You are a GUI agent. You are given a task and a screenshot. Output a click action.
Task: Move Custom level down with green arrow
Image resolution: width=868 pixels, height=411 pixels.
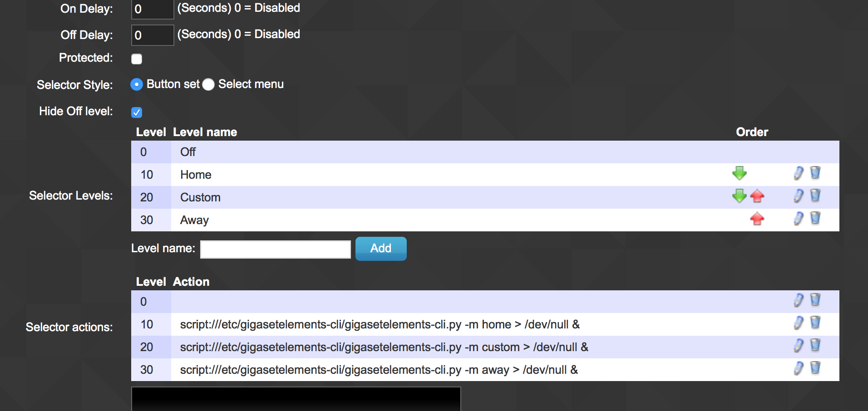coord(740,196)
